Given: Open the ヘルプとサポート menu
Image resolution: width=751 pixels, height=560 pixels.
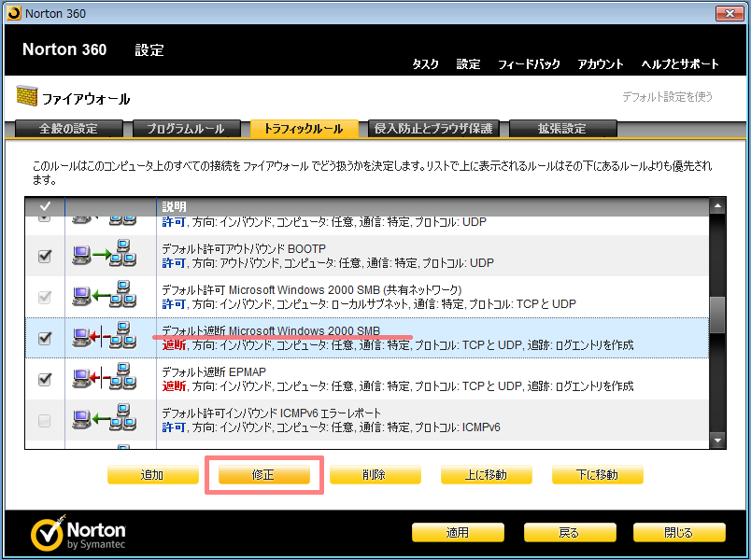Looking at the screenshot, I should point(680,64).
